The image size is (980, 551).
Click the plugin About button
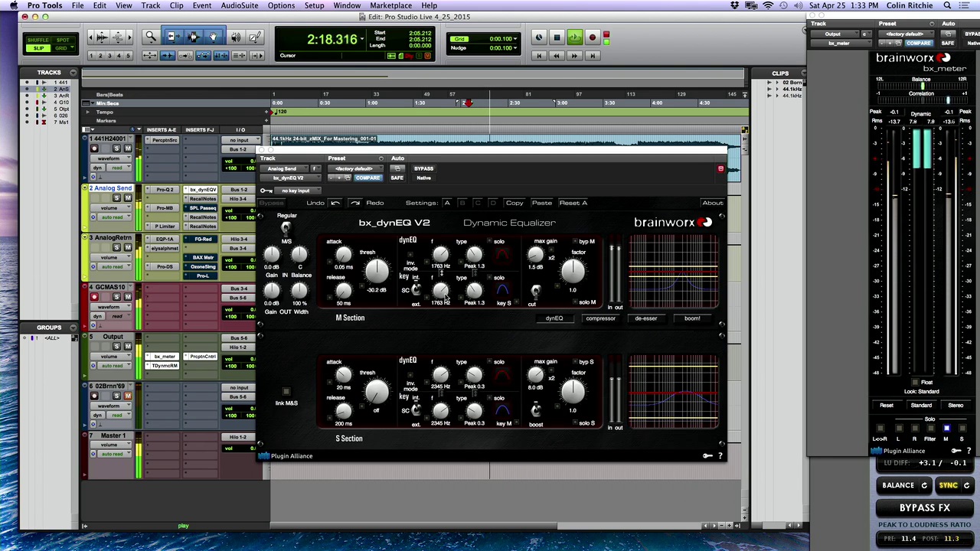click(713, 203)
